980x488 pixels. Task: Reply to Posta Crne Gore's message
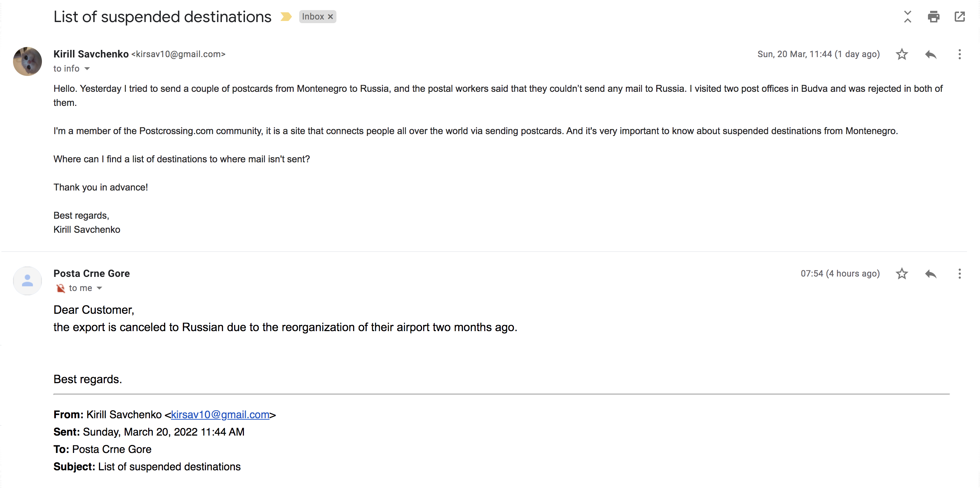[x=930, y=274]
